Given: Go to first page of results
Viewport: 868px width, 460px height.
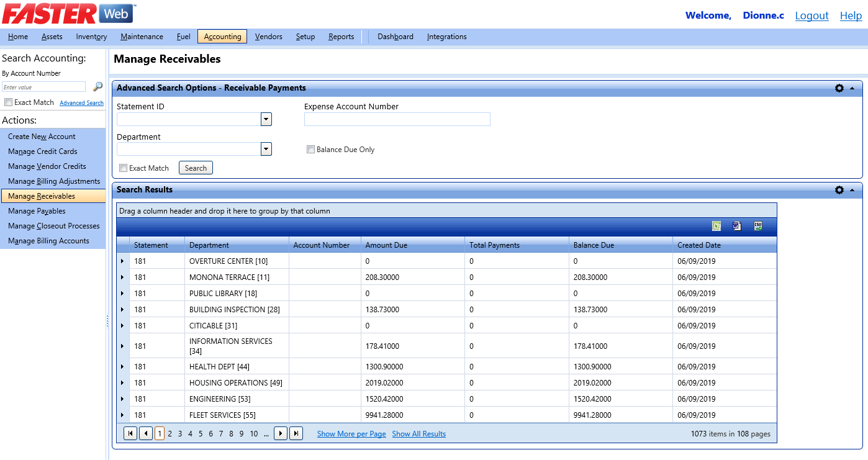Looking at the screenshot, I should (130, 434).
